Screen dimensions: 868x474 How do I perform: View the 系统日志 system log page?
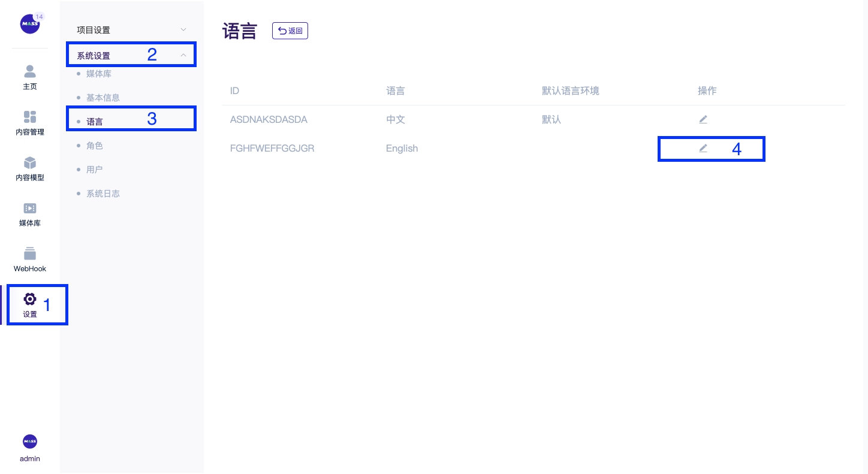click(x=103, y=194)
